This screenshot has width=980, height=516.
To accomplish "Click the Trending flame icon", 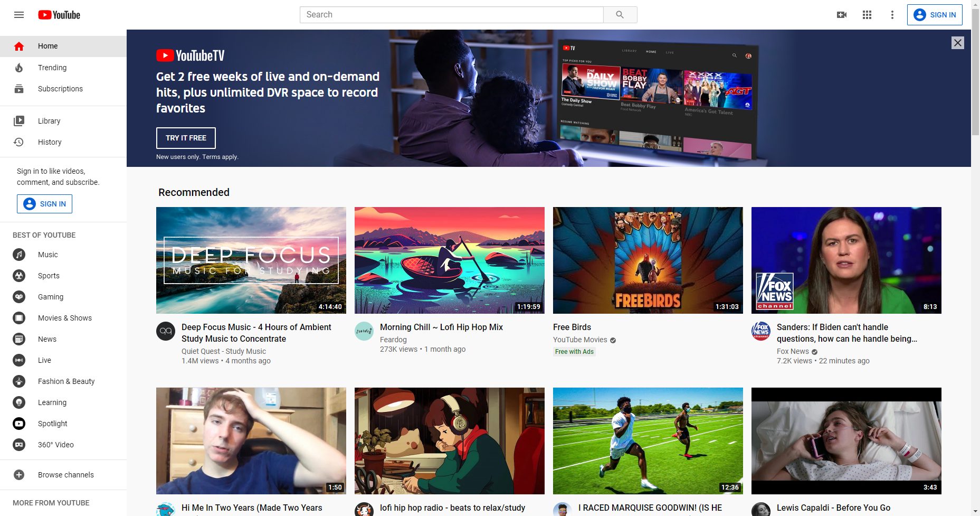I will (x=19, y=68).
